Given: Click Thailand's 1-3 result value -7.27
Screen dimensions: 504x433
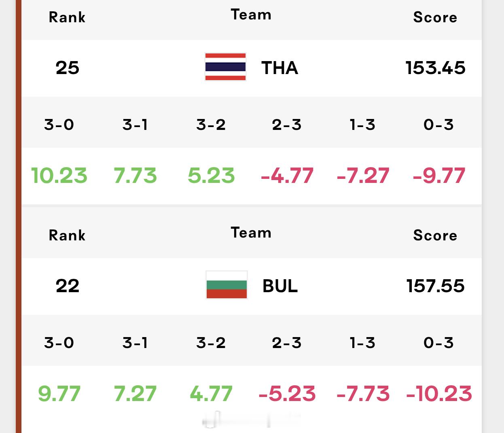Looking at the screenshot, I should pos(363,176).
